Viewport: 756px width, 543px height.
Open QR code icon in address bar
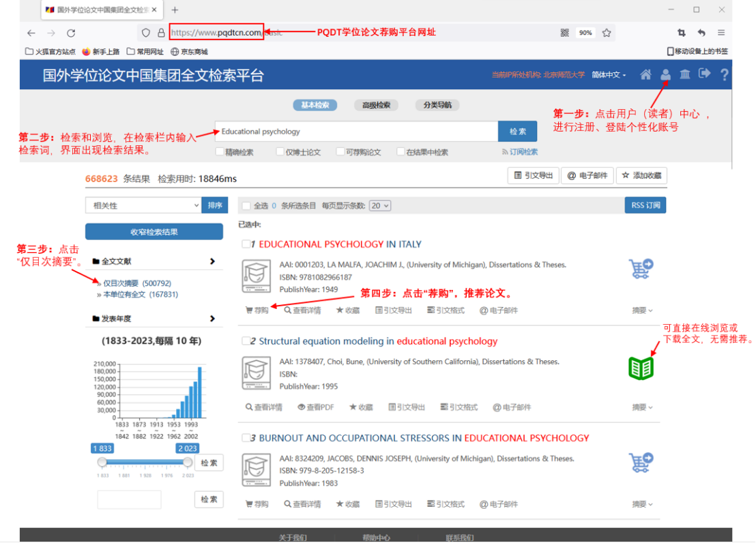pyautogui.click(x=564, y=33)
